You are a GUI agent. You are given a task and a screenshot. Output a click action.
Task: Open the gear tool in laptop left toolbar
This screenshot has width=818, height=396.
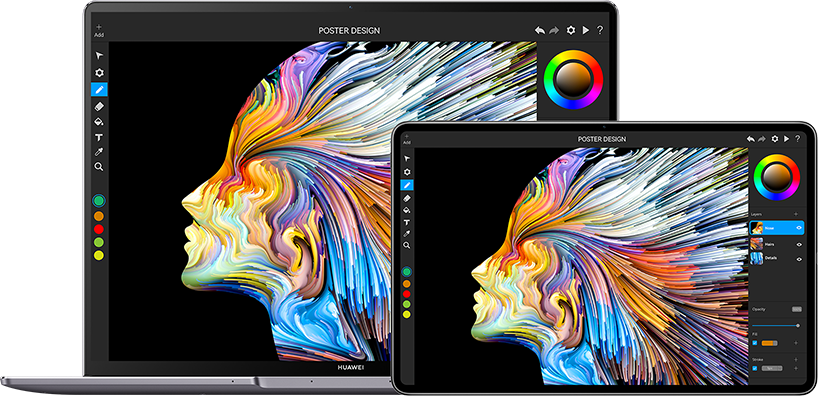tap(99, 73)
